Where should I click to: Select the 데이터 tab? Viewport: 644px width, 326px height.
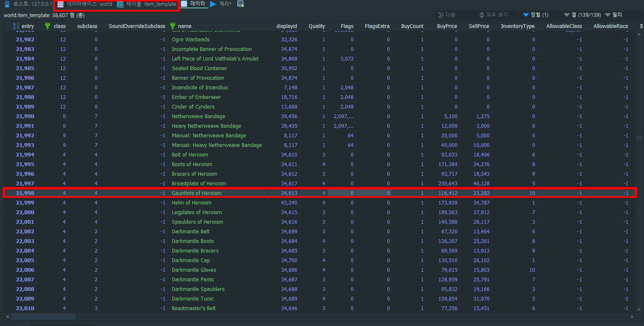[x=193, y=3]
